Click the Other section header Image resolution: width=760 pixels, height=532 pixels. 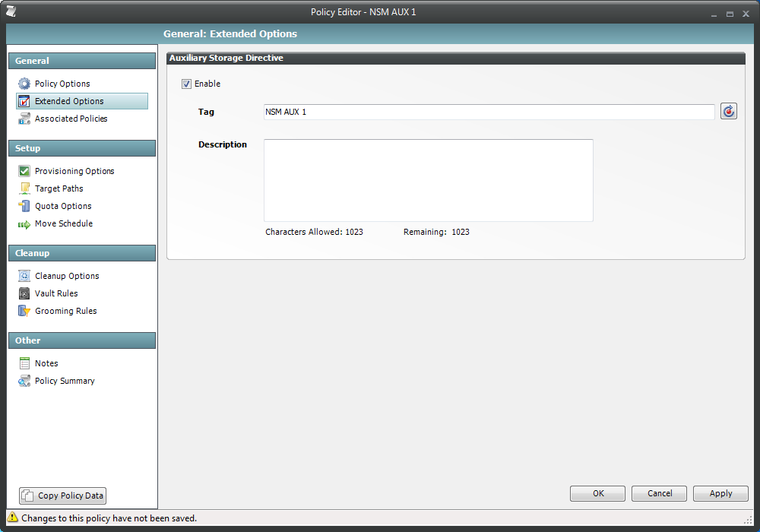tap(82, 340)
